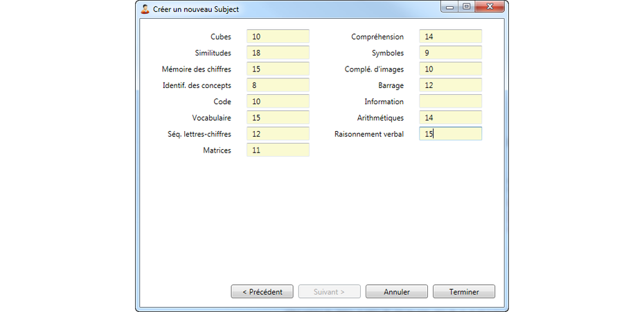Click the Séq. lettres-chiffres field

click(278, 134)
